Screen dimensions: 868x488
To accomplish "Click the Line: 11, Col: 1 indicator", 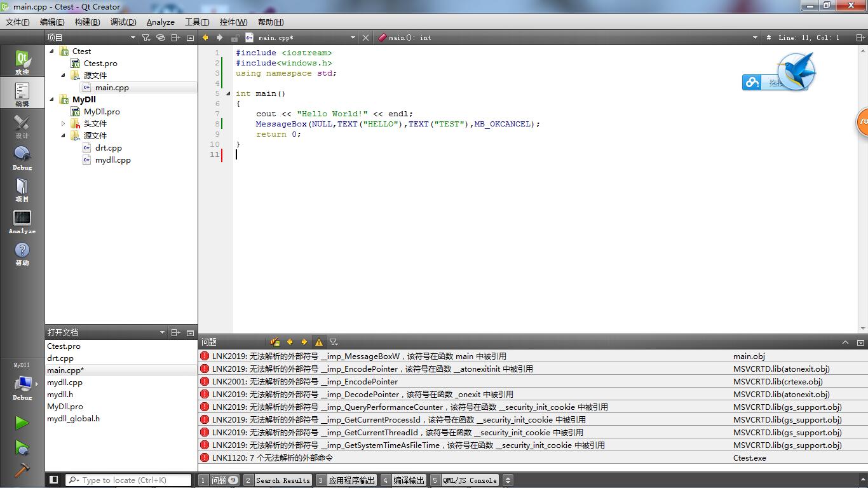I will pos(809,37).
